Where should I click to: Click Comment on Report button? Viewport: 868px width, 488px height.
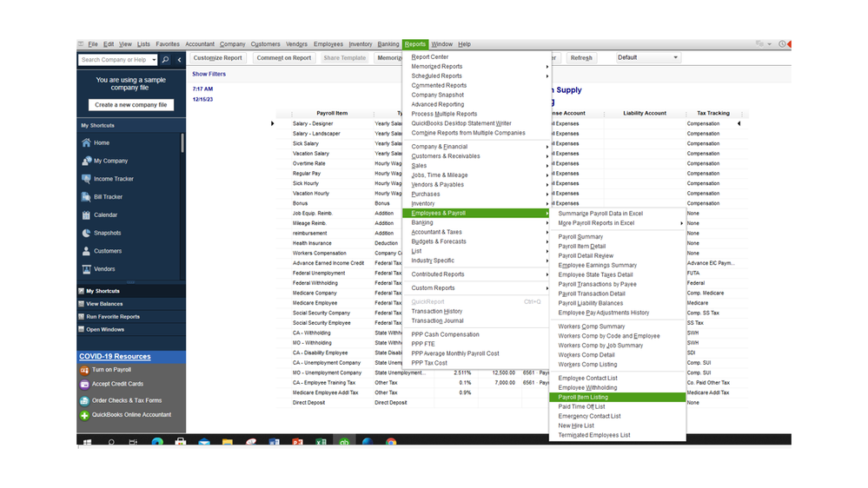[284, 58]
